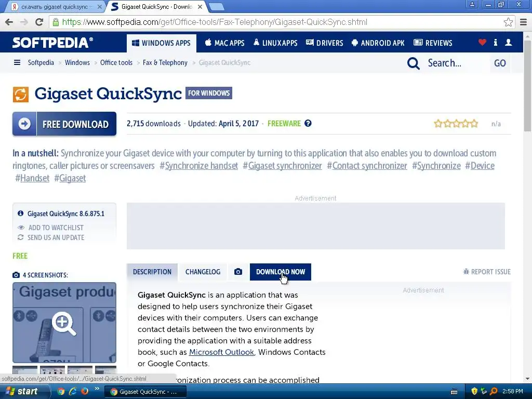Click Send Us an Update
The width and height of the screenshot is (532, 399).
(51, 237)
